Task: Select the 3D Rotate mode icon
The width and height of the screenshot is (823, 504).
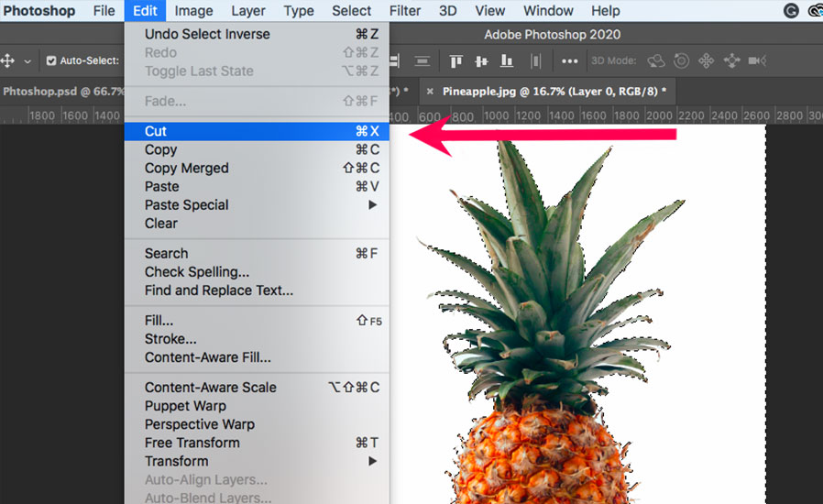Action: coord(655,60)
